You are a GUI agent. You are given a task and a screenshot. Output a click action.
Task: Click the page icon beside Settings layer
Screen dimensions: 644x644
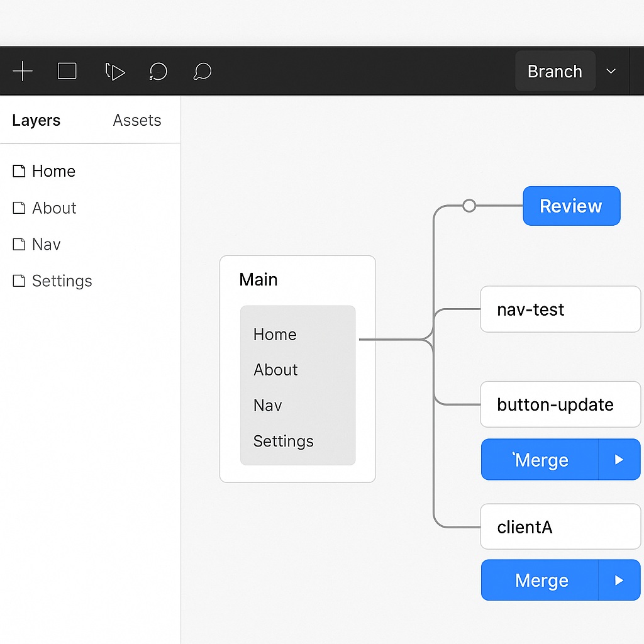pyautogui.click(x=18, y=280)
